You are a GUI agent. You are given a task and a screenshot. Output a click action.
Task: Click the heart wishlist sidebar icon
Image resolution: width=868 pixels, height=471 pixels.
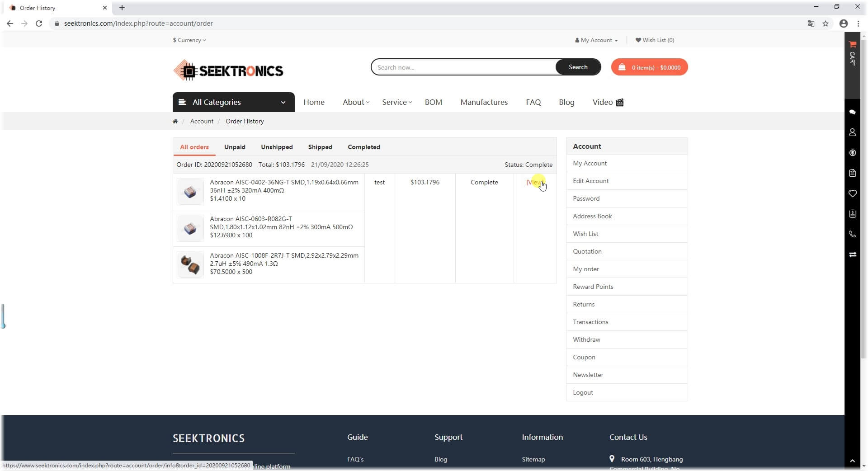[x=852, y=193]
